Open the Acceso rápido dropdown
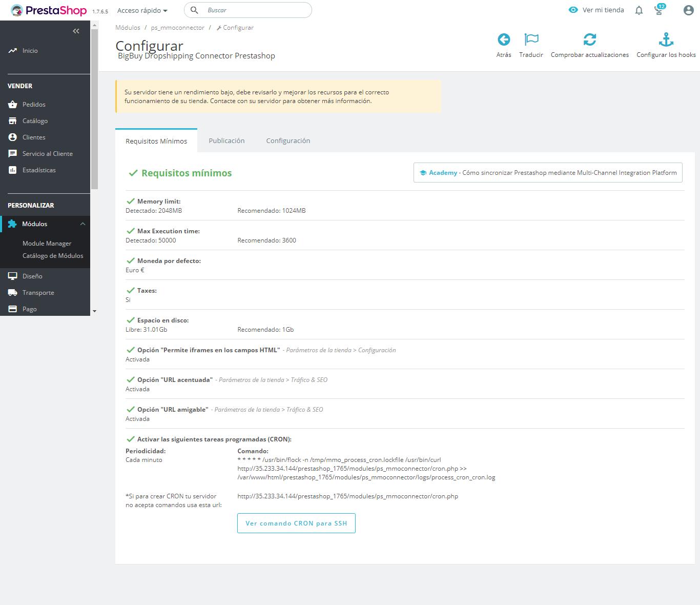 click(142, 11)
